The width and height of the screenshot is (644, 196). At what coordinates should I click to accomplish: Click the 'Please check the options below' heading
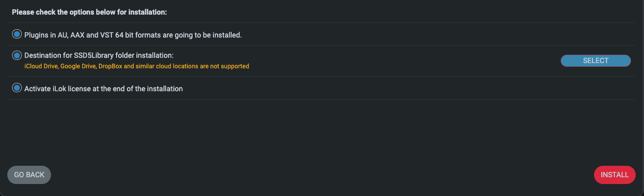click(x=90, y=11)
